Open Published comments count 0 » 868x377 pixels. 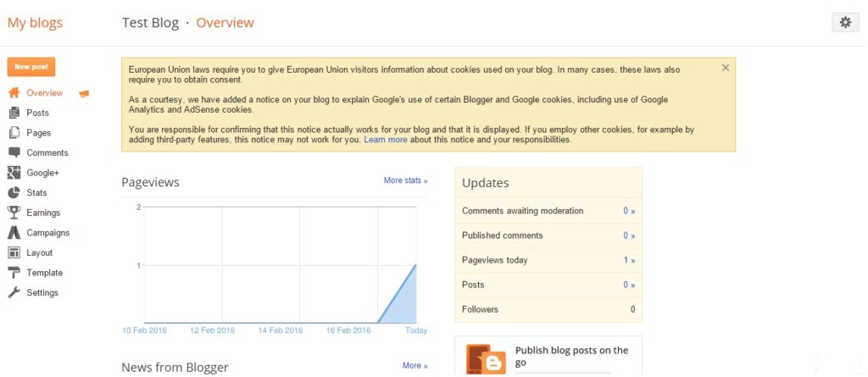629,236
